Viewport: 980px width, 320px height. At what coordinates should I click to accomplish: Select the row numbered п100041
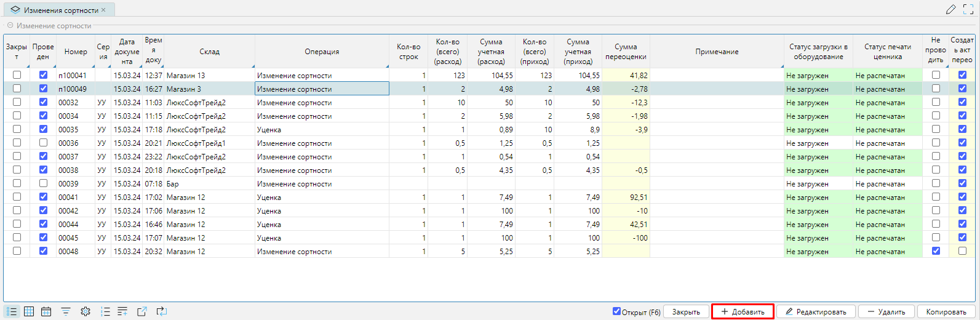click(73, 76)
